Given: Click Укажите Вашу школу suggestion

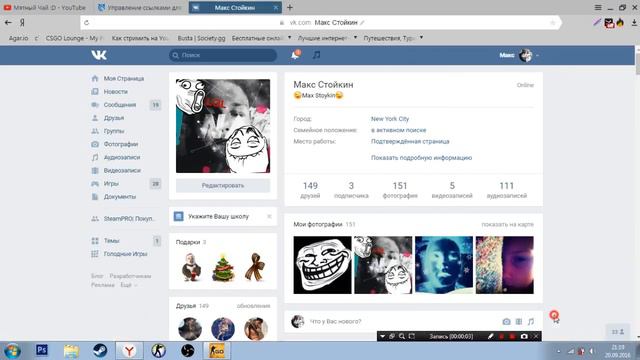Looking at the screenshot, I should [218, 216].
